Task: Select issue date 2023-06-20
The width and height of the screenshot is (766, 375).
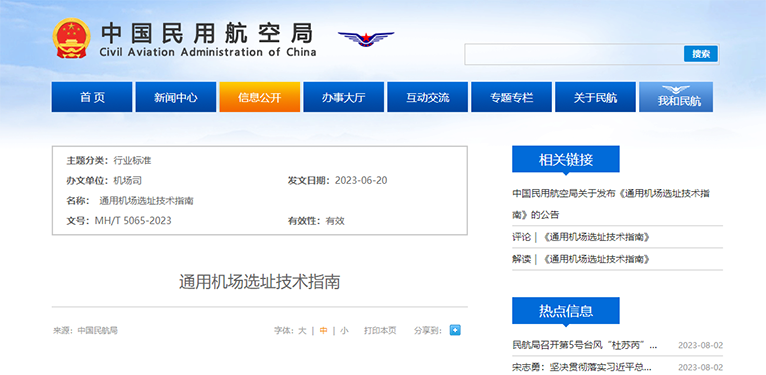Action: pyautogui.click(x=361, y=181)
